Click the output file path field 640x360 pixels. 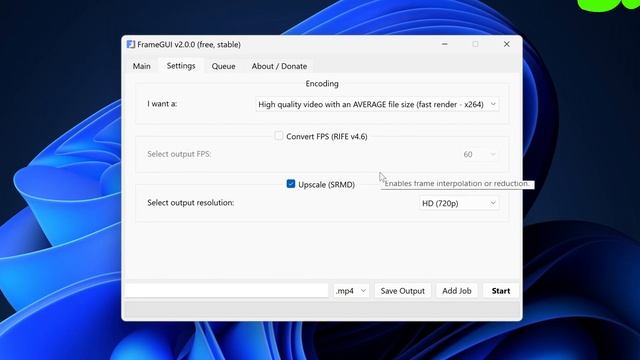tap(227, 291)
